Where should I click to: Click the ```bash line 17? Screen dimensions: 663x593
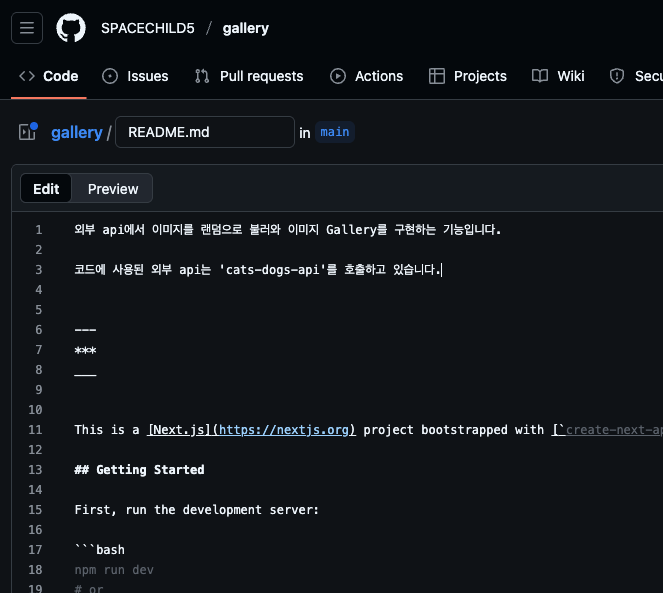click(99, 549)
